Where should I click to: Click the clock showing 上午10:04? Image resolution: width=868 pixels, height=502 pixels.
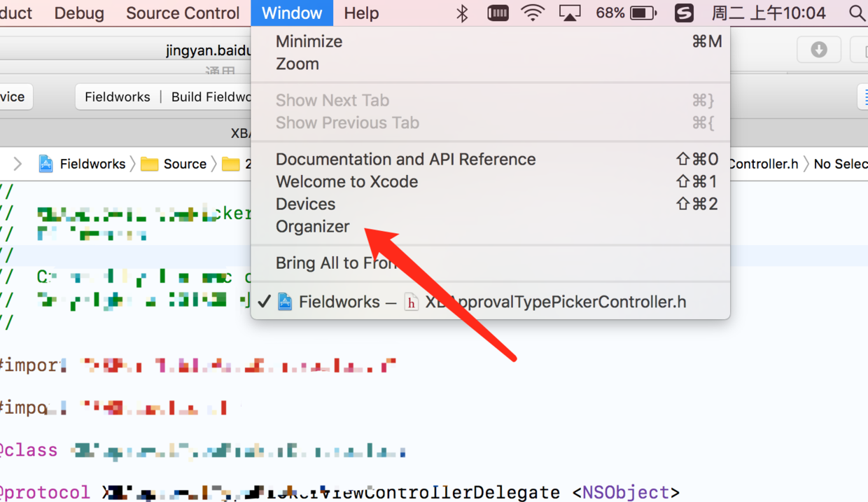(x=769, y=13)
